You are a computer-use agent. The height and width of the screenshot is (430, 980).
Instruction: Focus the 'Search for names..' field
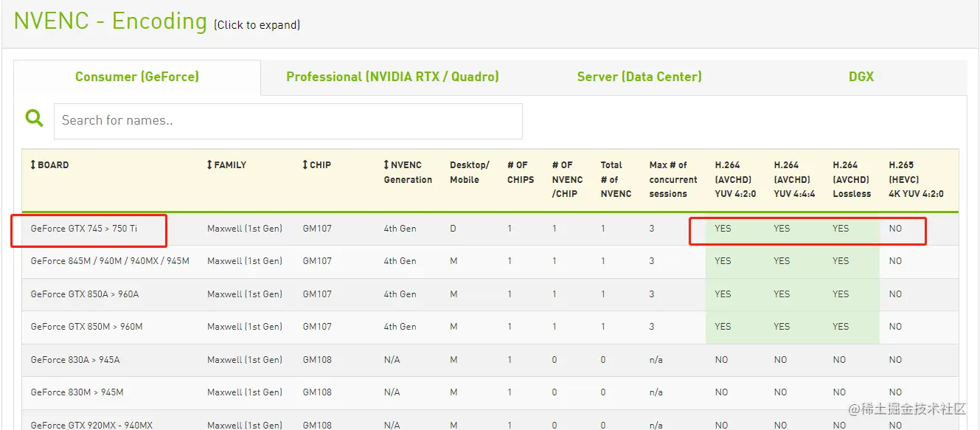pyautogui.click(x=288, y=121)
